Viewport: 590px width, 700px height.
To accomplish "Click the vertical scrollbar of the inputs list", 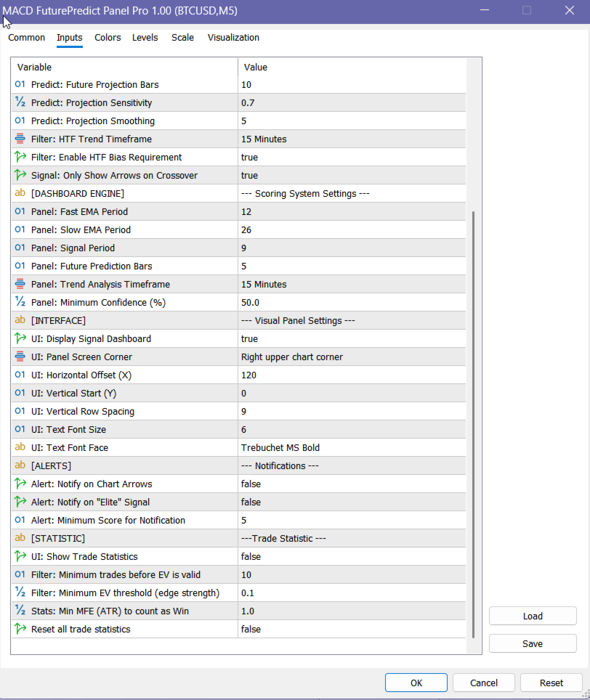I will tap(474, 421).
